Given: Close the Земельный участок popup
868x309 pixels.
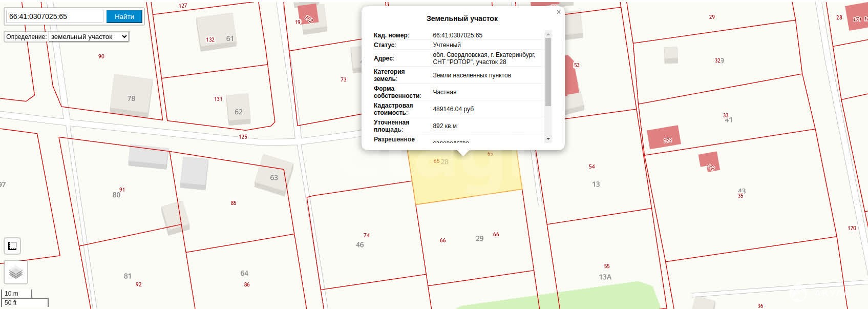Looking at the screenshot, I should pos(558,12).
